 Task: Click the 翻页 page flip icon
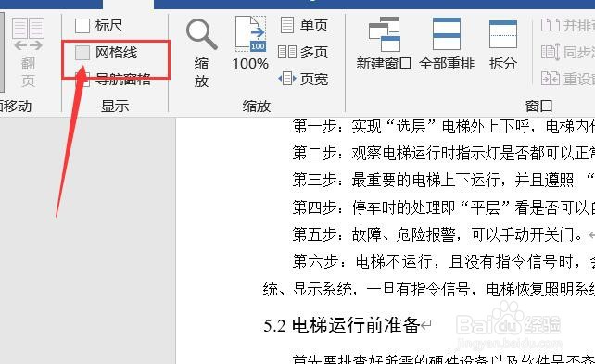[28, 52]
